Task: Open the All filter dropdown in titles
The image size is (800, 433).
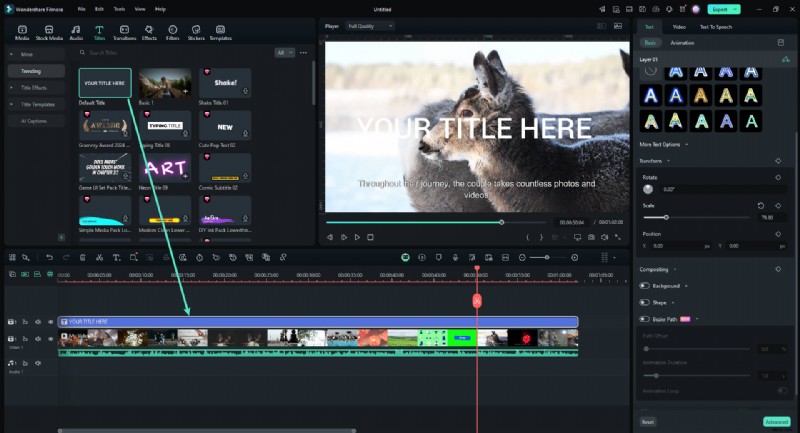Action: click(x=285, y=52)
